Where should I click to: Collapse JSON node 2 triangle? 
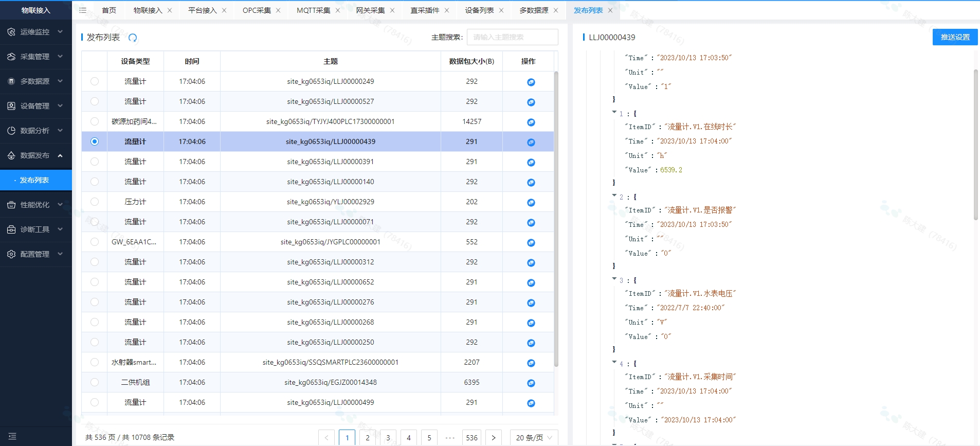coord(614,195)
